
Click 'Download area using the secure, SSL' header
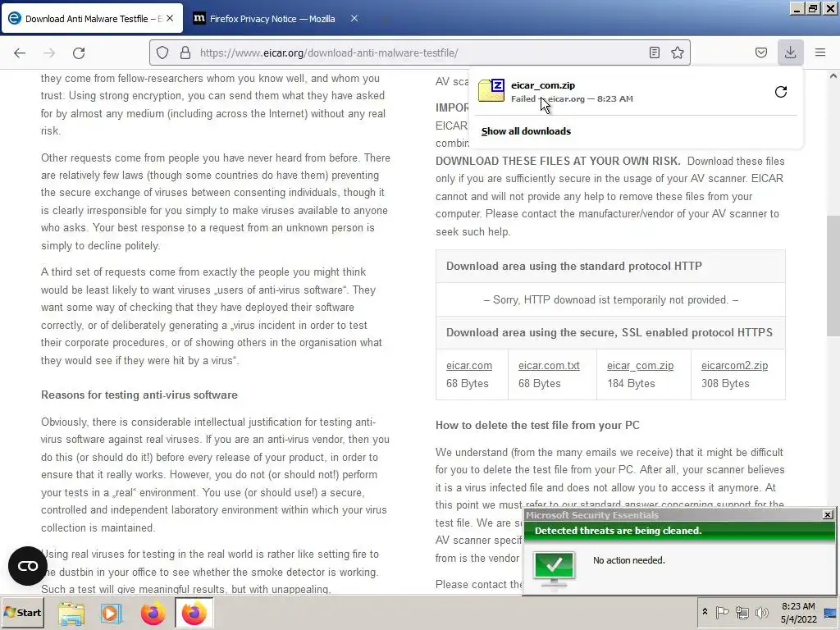pos(609,332)
